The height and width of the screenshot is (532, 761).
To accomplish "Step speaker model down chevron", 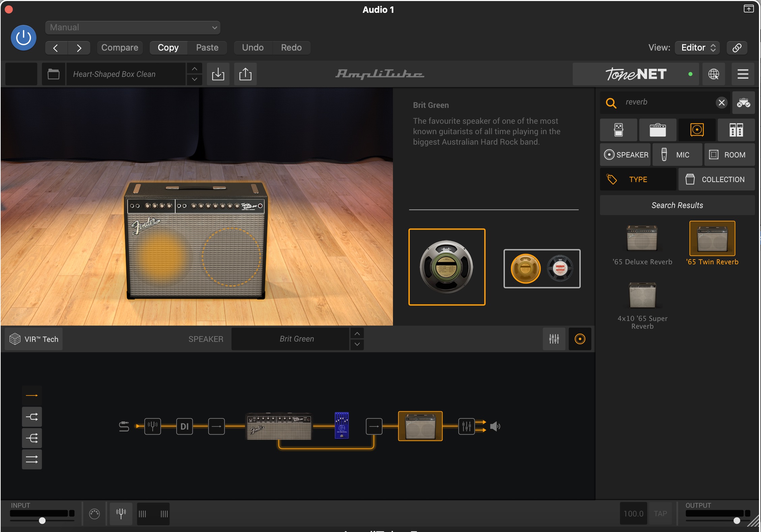I will pos(357,344).
